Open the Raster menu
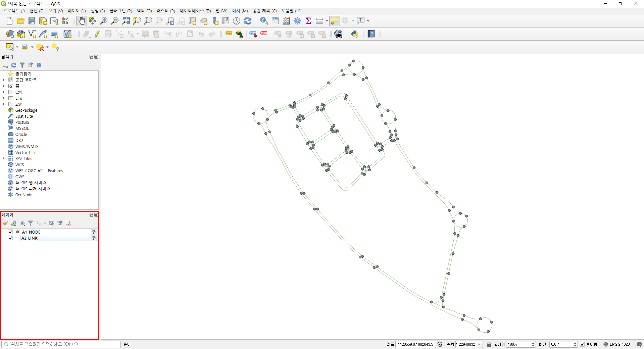Viewport: 644px width, 349px height. point(166,11)
